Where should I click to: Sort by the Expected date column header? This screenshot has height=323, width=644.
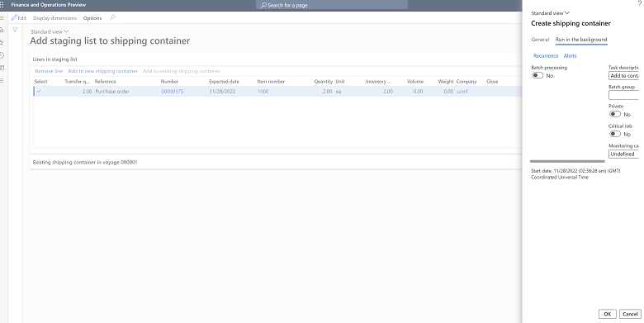224,81
